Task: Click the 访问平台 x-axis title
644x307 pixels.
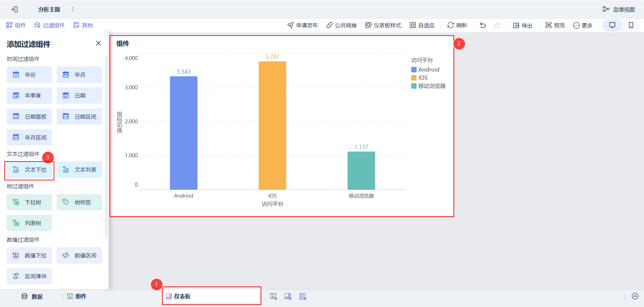Action: click(272, 204)
